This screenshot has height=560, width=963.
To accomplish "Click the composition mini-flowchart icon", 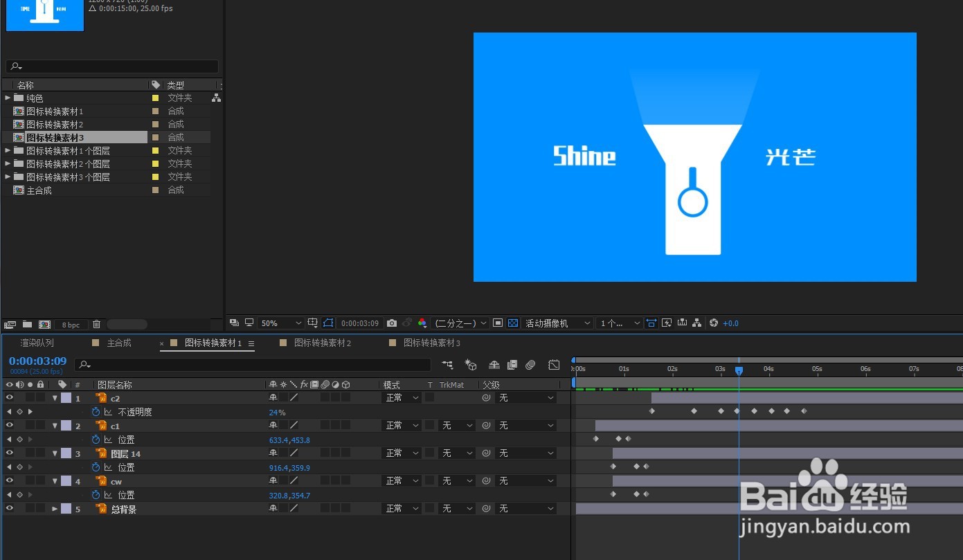I will (x=448, y=364).
